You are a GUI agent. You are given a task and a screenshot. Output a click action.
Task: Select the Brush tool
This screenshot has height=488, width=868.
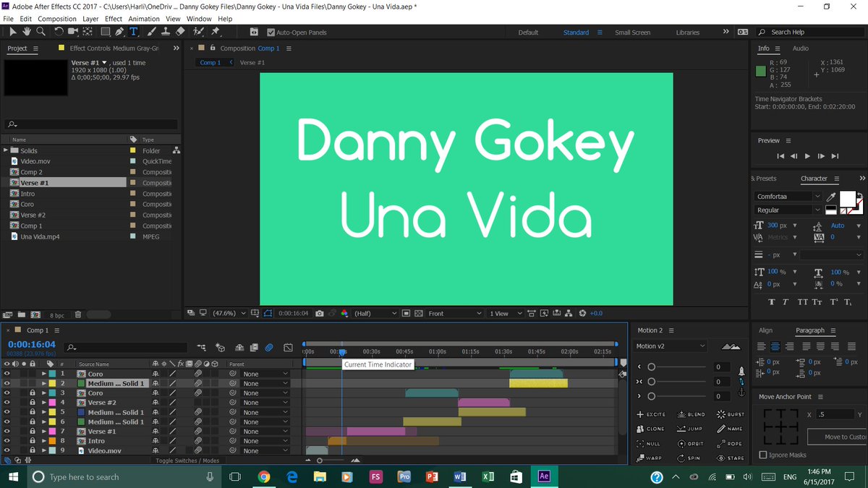(150, 32)
